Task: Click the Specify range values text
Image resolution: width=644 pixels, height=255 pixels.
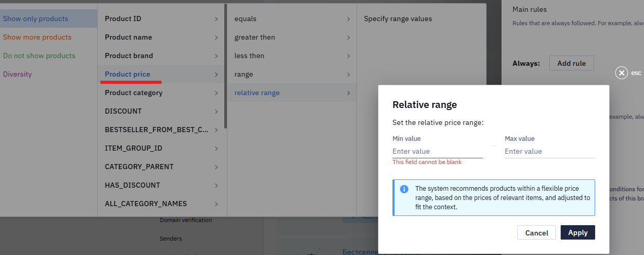Action: pos(398,19)
